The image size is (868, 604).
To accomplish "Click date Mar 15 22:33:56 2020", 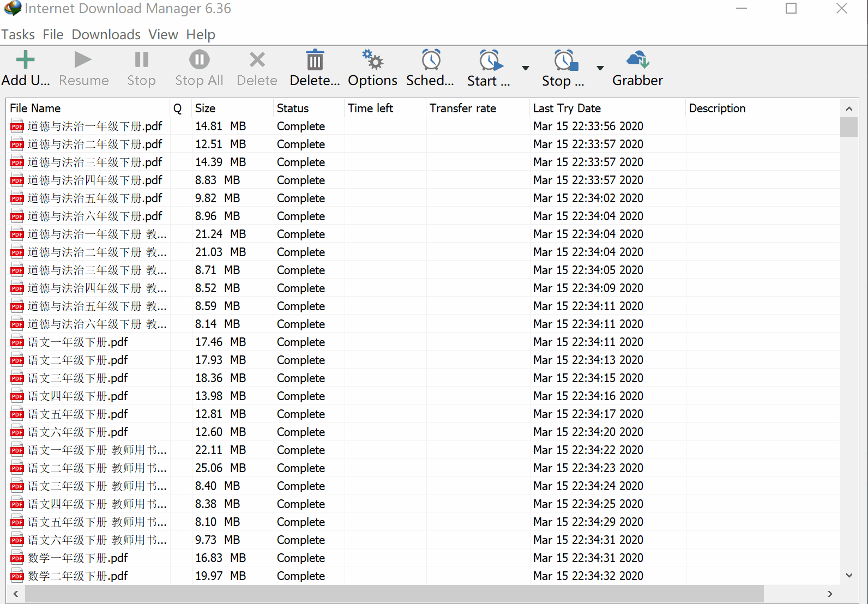I will (588, 126).
